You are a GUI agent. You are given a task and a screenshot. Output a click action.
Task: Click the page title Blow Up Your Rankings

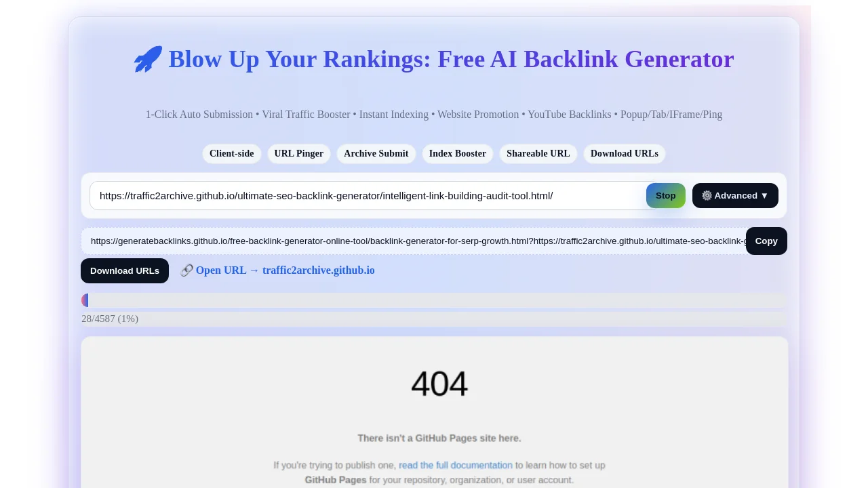(x=434, y=59)
